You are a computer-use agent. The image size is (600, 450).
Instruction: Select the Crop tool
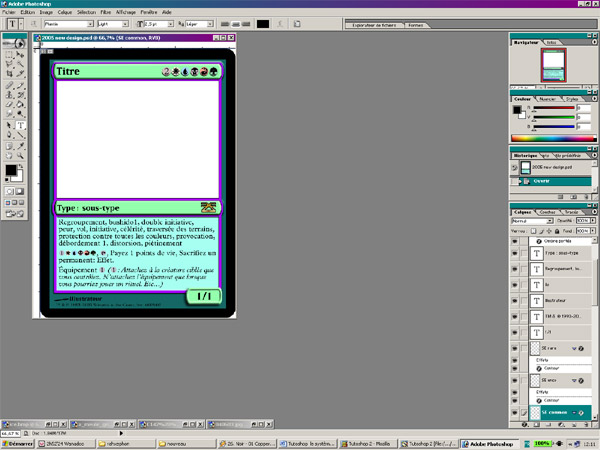[x=9, y=73]
